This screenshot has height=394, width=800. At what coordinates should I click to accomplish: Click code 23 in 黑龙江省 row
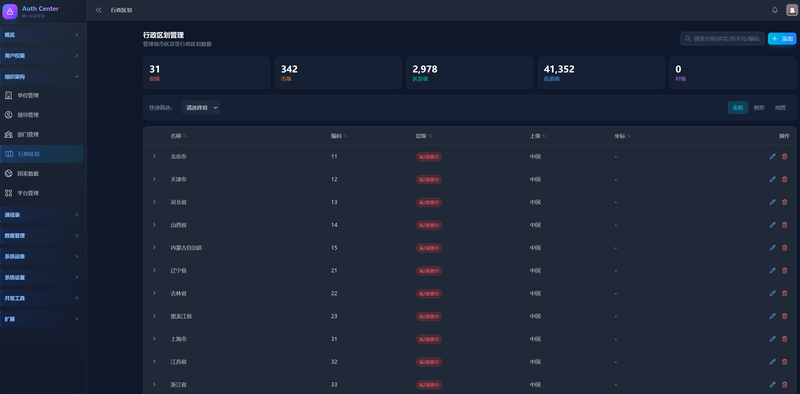334,316
